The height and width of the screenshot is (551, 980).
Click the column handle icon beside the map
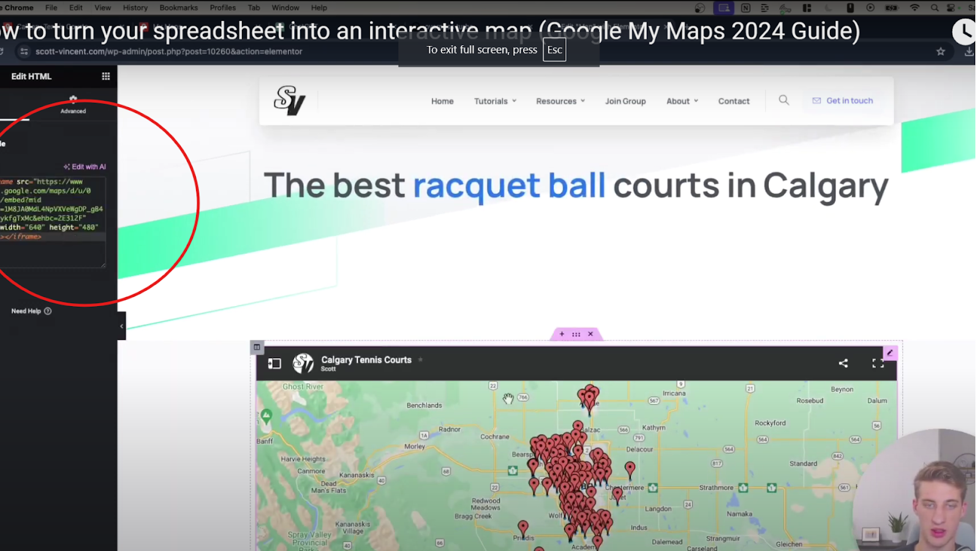tap(257, 347)
